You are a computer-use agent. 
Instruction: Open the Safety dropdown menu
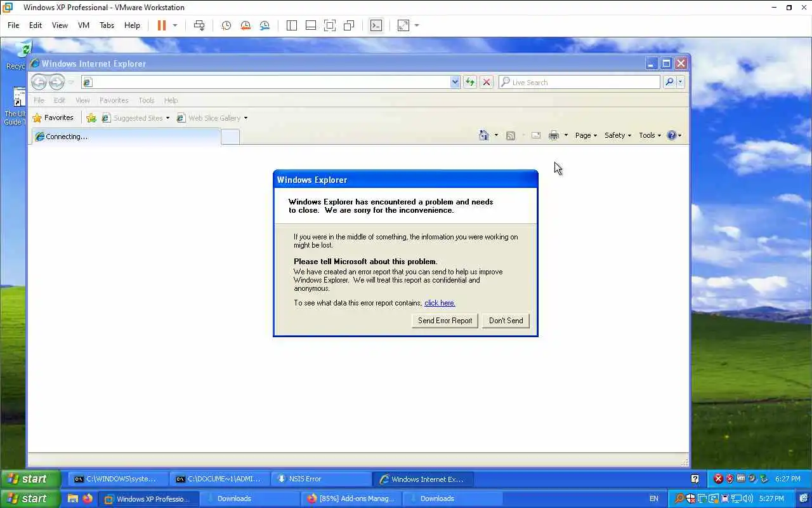617,135
